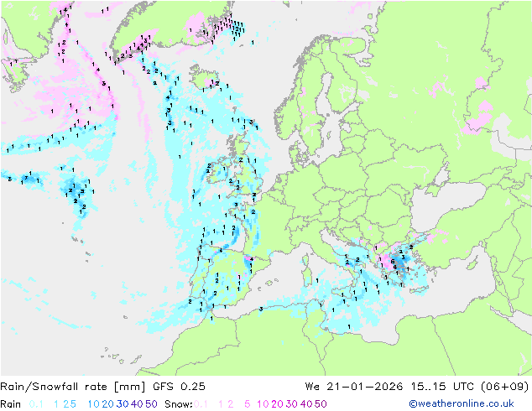This screenshot has height=411, width=532.
Task: Select the Snow 10 legend value
Action: tap(263, 404)
